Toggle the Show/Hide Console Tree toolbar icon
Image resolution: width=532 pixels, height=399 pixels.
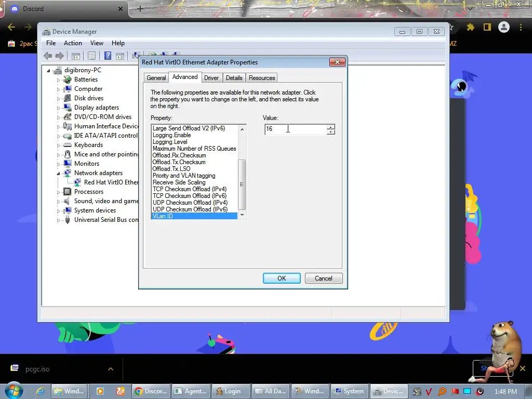(76, 56)
